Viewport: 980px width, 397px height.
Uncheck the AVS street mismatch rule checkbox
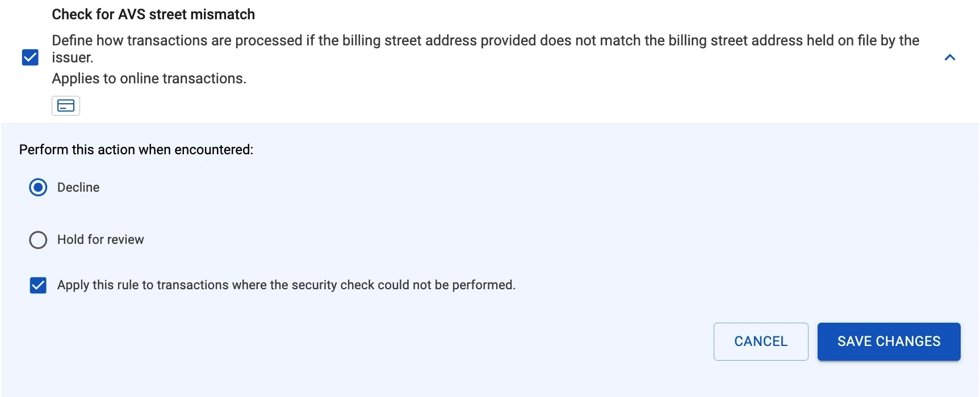(30, 57)
